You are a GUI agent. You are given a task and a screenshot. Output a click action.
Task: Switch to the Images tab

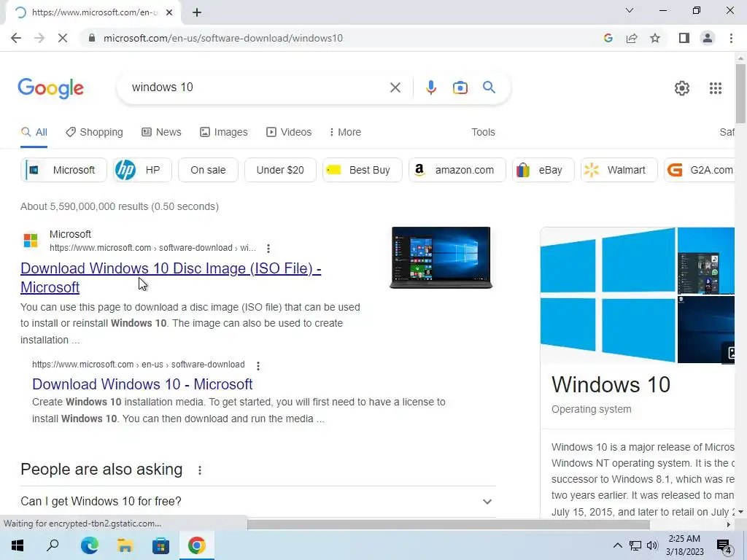coord(224,132)
